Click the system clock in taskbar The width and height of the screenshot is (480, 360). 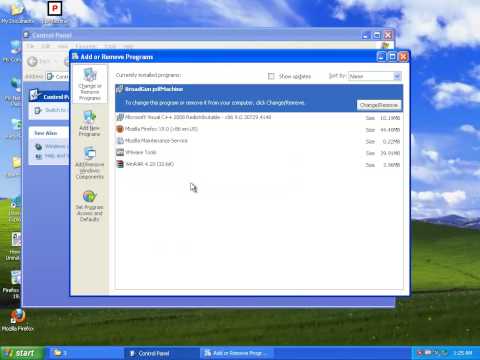point(463,353)
